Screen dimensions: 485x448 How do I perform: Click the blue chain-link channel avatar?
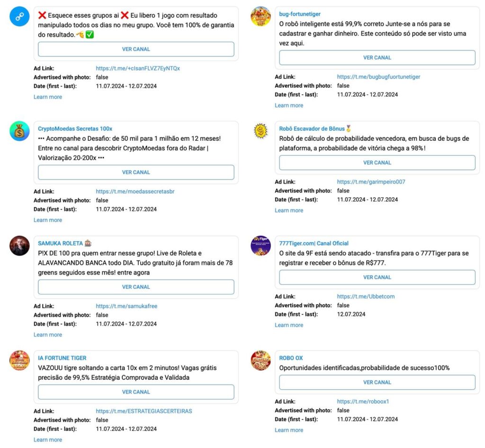point(19,17)
